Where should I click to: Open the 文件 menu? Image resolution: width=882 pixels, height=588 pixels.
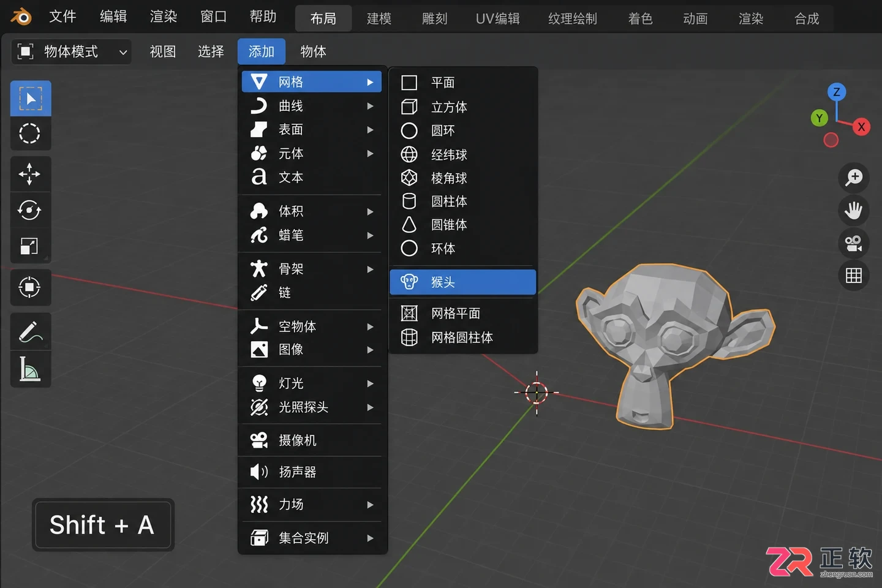pos(62,17)
